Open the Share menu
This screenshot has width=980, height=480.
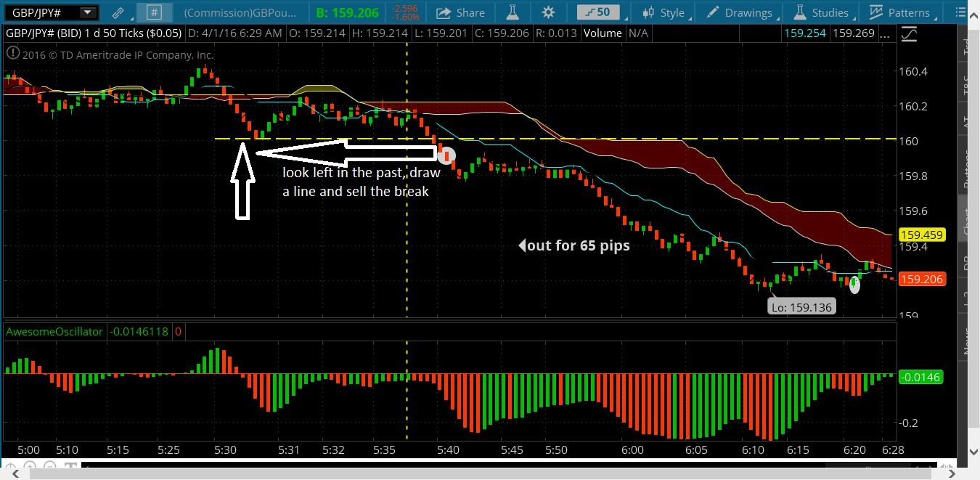coord(461,12)
